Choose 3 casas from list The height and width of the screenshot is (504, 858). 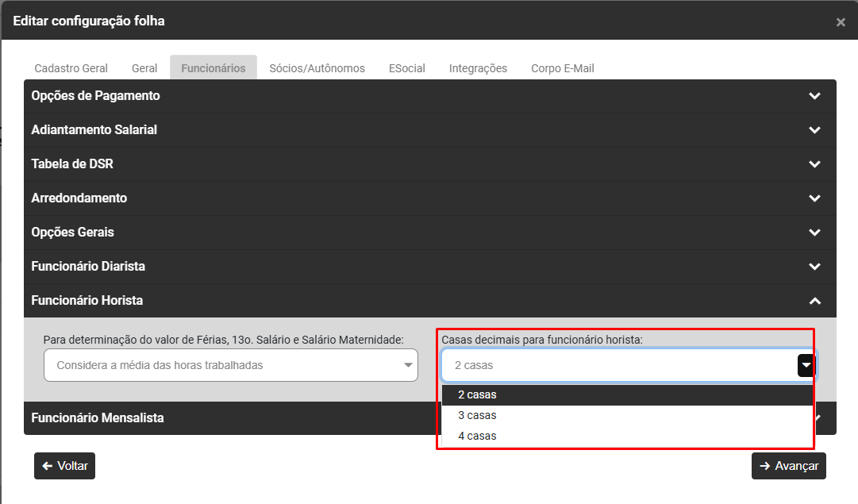click(477, 415)
